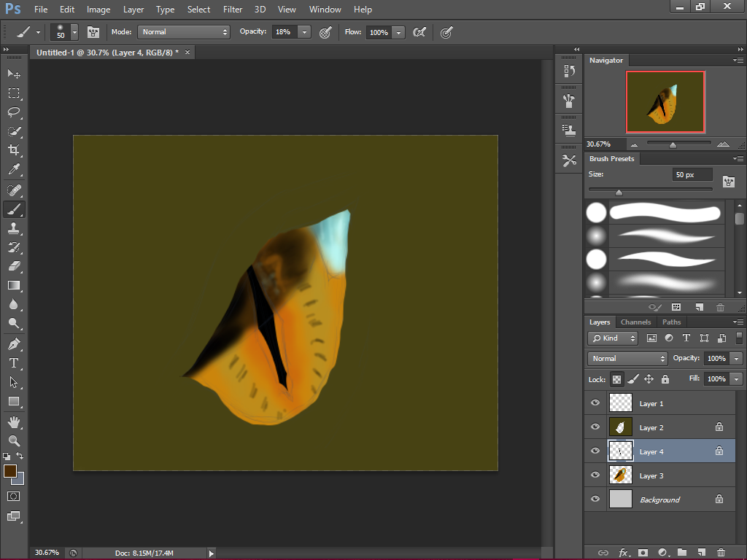Image resolution: width=747 pixels, height=560 pixels.
Task: Open the Filter menu
Action: (x=233, y=9)
